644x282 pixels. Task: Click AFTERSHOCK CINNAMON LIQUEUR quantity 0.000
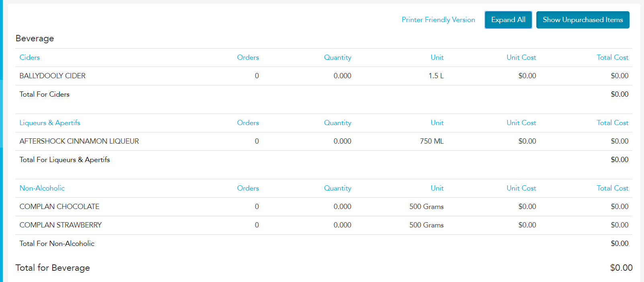342,141
